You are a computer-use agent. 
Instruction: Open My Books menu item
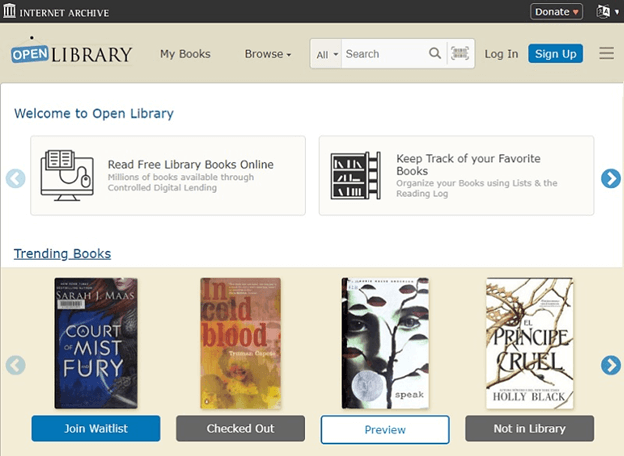(185, 54)
